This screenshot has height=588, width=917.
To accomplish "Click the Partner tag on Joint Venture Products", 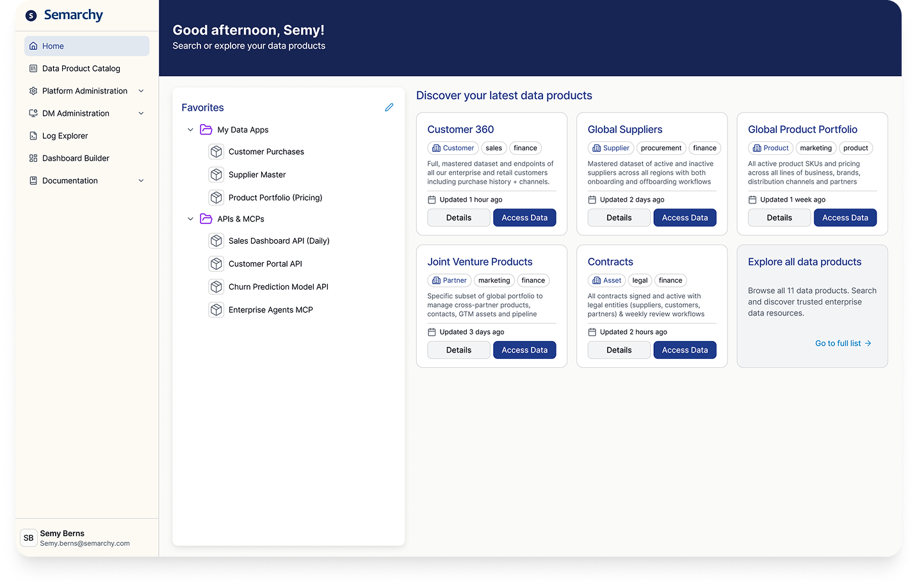I will (450, 280).
